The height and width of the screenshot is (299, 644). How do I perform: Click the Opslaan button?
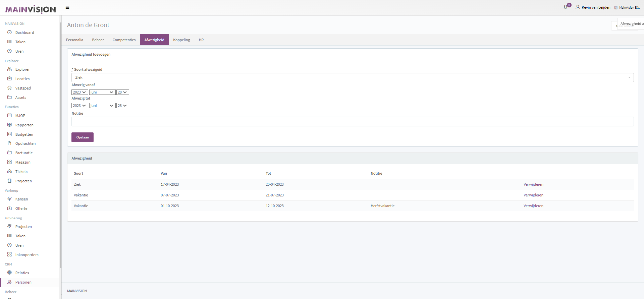(x=83, y=137)
